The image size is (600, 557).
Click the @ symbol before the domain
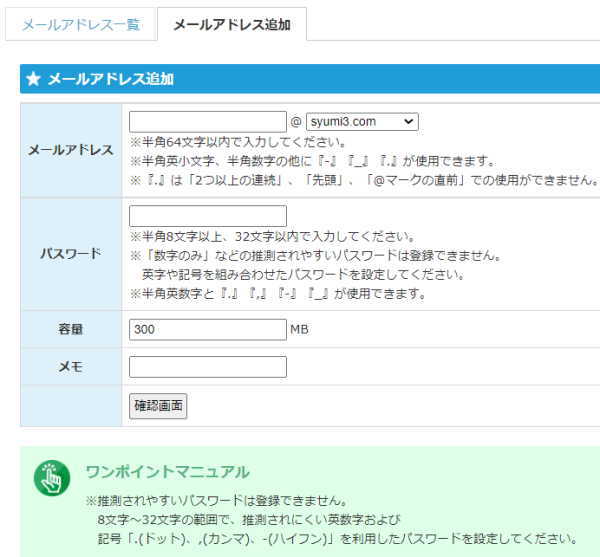tap(295, 122)
